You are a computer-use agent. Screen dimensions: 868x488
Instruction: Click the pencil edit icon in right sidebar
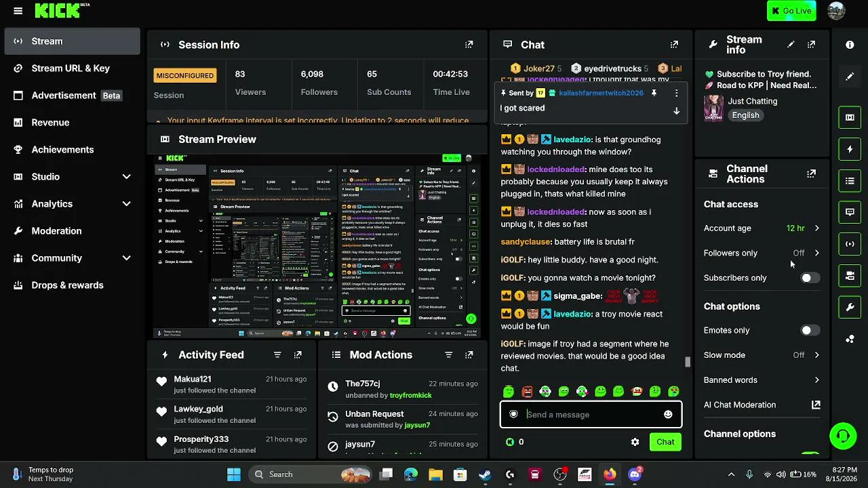click(850, 77)
